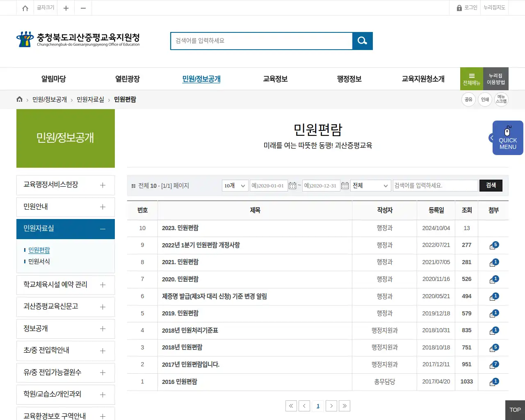Viewport: 525px width, 420px height.
Task: Click the start date input field
Action: tap(269, 185)
